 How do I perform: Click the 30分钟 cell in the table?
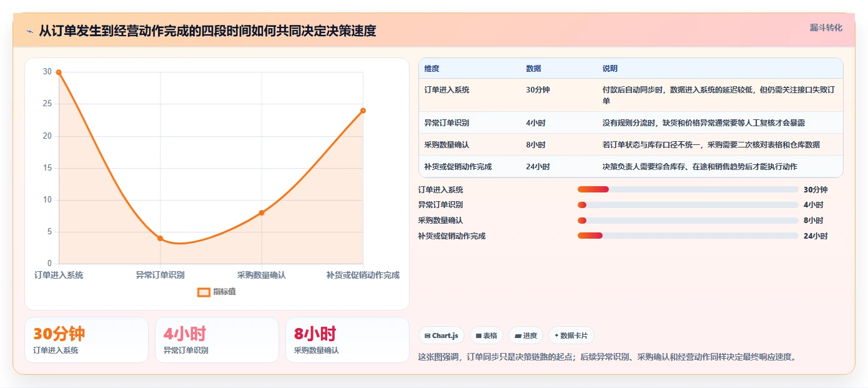538,90
